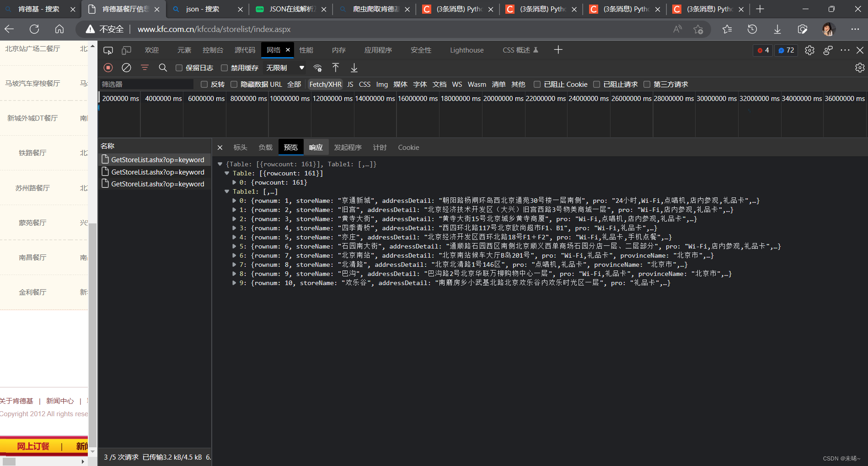The width and height of the screenshot is (868, 466).
Task: Open network panel settings gear
Action: [x=860, y=68]
